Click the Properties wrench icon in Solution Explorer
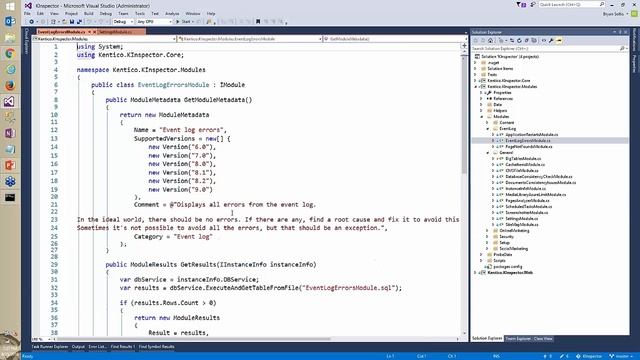This screenshot has height=360, width=640. tap(551, 40)
